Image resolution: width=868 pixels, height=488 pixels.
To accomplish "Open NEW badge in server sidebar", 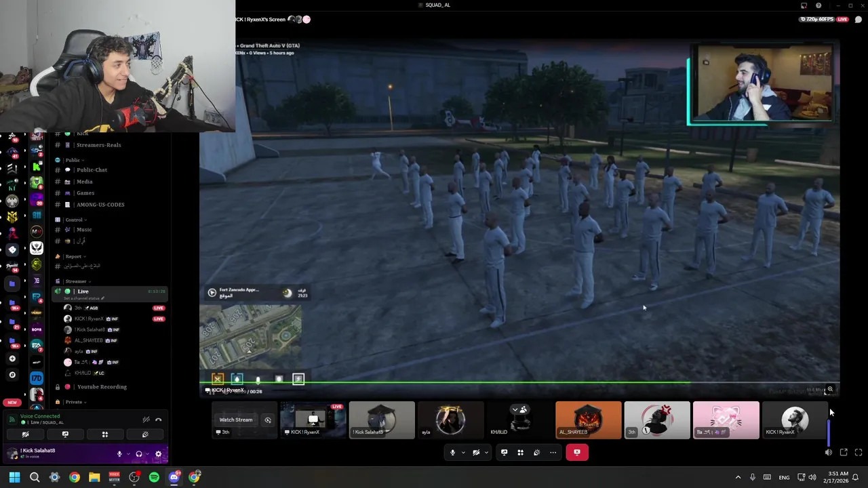I will point(12,403).
